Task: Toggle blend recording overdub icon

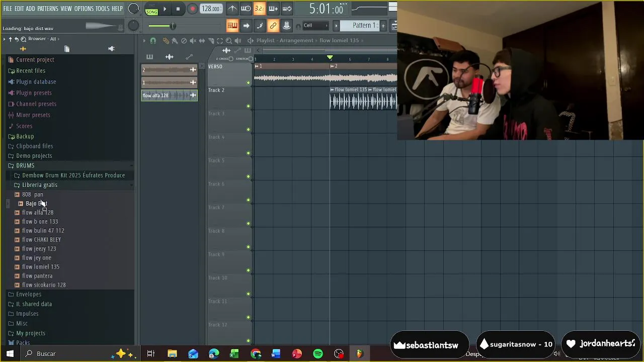Action: (273, 9)
